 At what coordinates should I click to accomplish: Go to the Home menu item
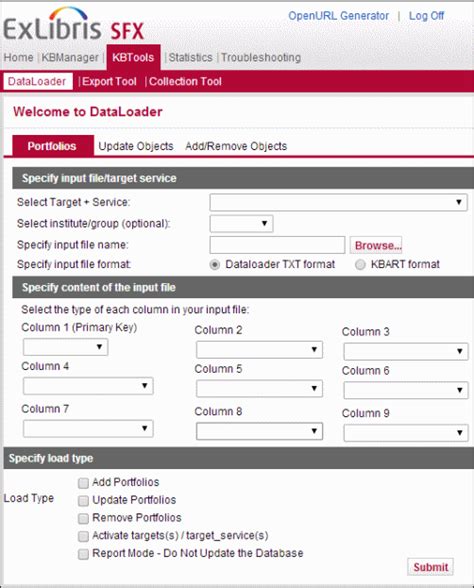pos(18,57)
